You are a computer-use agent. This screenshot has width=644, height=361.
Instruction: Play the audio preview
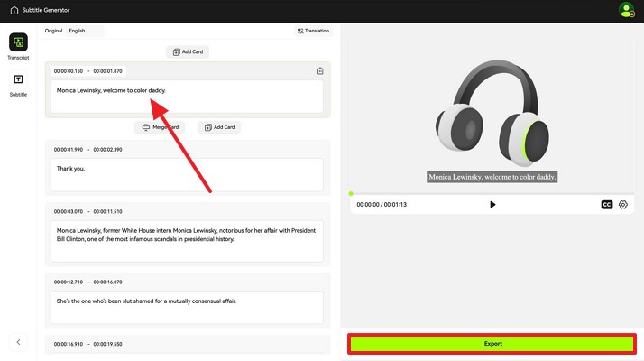492,204
